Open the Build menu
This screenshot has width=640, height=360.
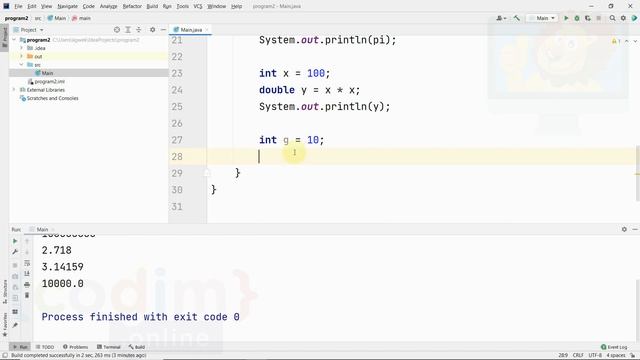[152, 6]
